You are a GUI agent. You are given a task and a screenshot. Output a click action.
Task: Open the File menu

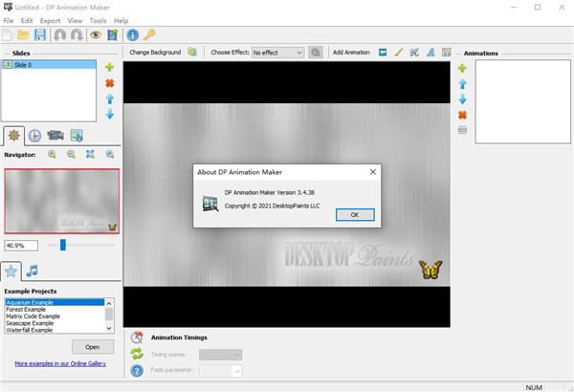coord(8,20)
